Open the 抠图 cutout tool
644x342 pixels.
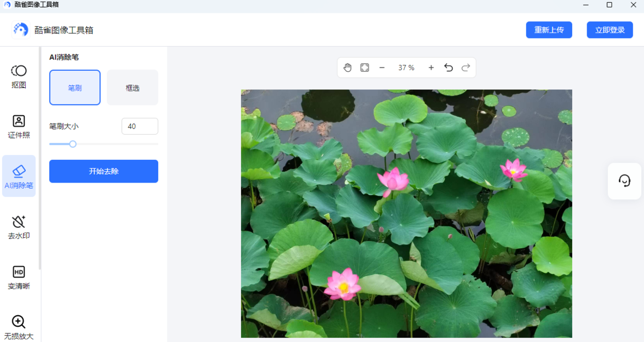(19, 76)
